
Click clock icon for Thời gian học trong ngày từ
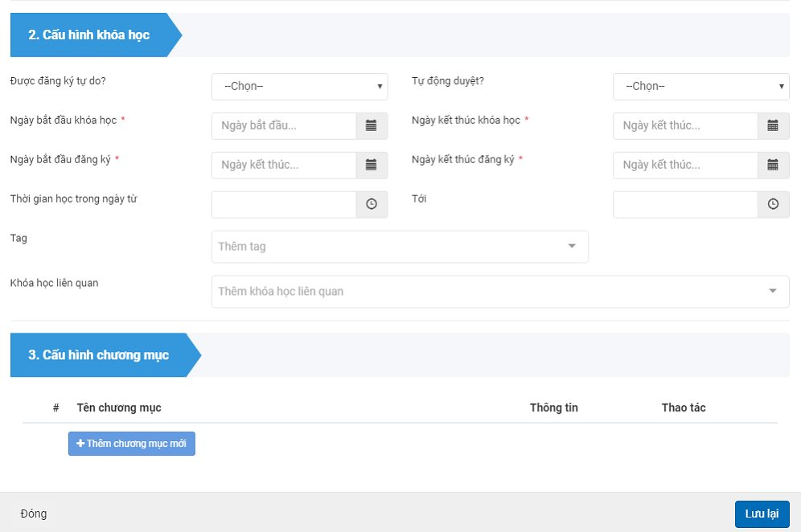pyautogui.click(x=372, y=205)
